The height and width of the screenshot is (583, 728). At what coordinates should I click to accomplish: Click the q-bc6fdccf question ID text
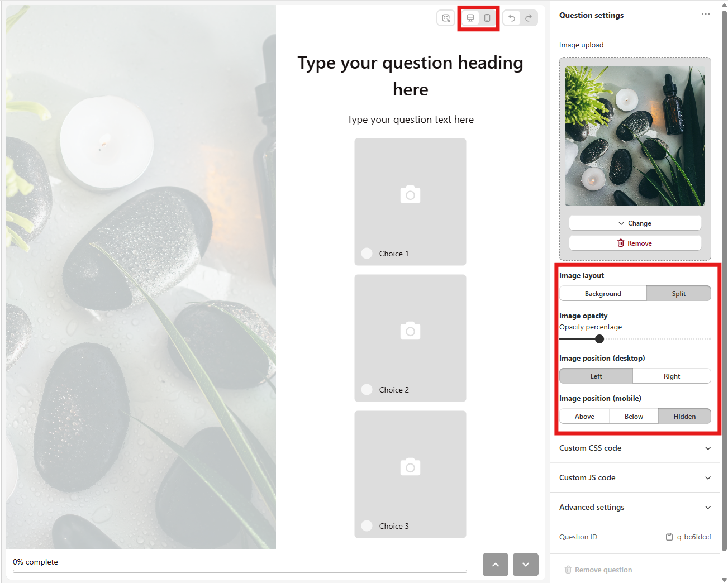coord(694,537)
